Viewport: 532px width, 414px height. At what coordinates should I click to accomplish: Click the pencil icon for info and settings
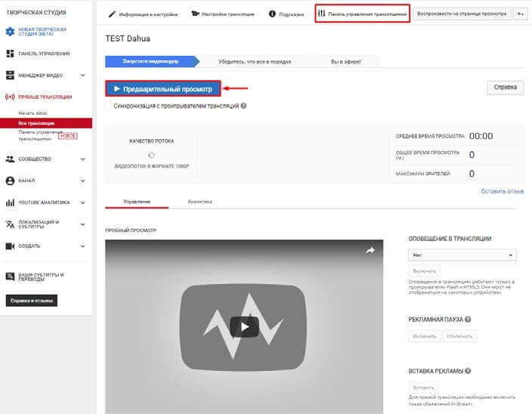(x=112, y=14)
